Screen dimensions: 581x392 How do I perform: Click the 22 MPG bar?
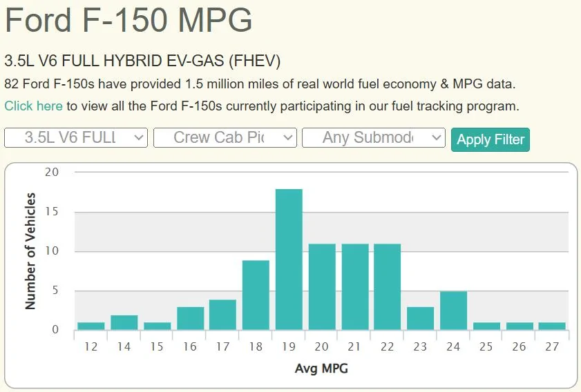click(388, 287)
